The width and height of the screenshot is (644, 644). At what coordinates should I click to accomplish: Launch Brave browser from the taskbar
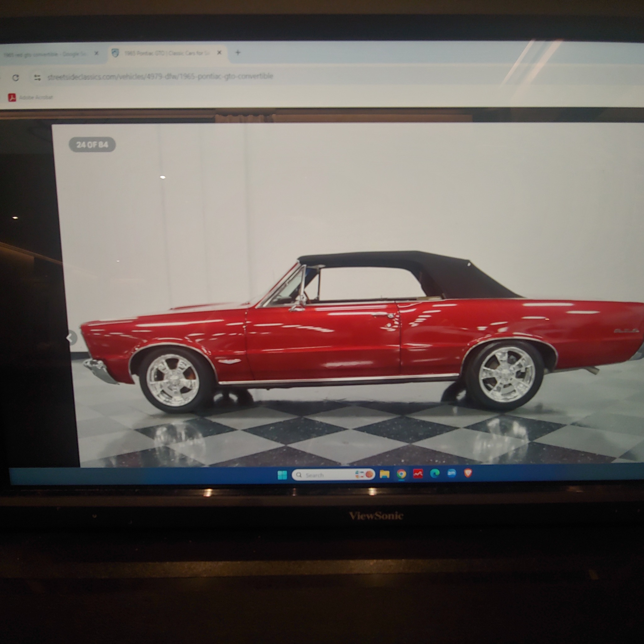pos(468,473)
